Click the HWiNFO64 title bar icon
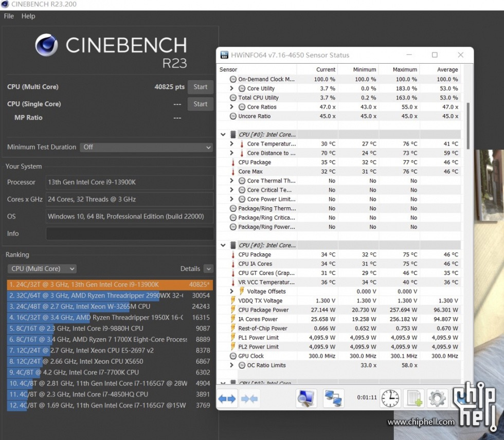Viewport: 504px width, 440px height. click(x=224, y=55)
